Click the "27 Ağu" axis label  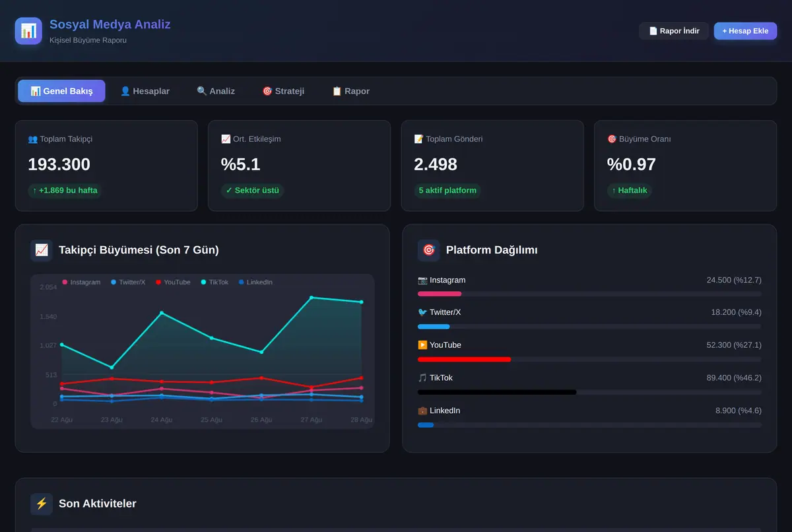(x=311, y=420)
